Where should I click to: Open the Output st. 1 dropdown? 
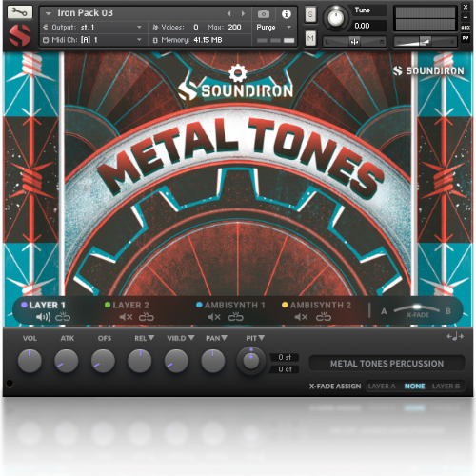point(139,28)
